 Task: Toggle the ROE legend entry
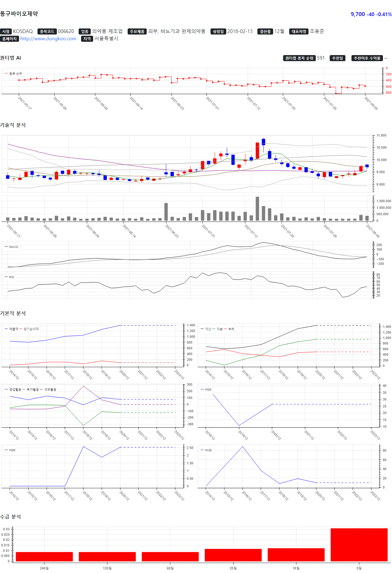(x=206, y=450)
